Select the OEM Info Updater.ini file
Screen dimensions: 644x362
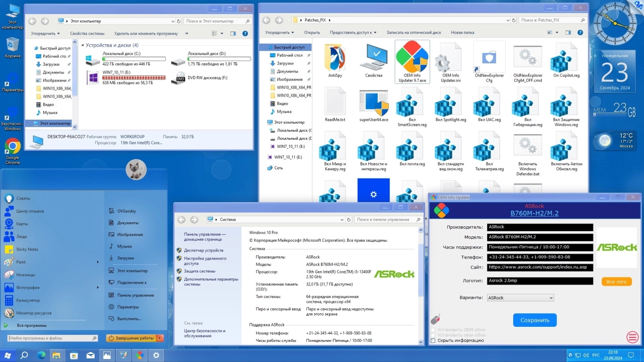[x=450, y=62]
